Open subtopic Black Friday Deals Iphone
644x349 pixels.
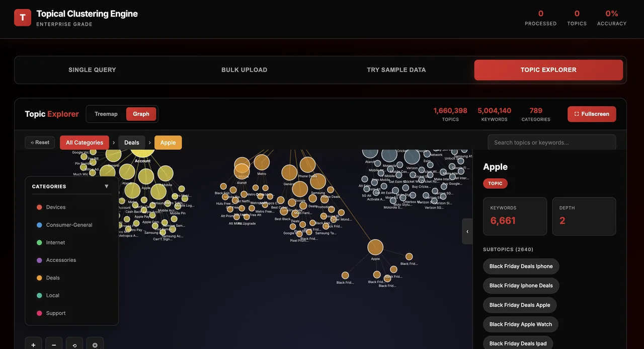pos(521,266)
